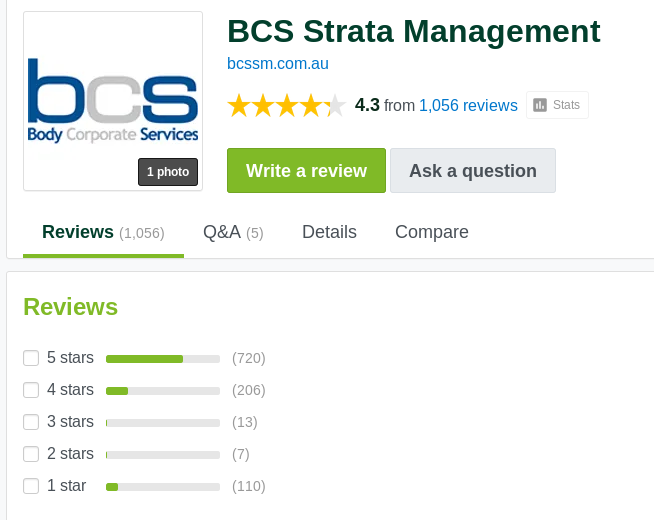Viewport: 654px width, 520px height.
Task: Click the gold star rating graphic
Action: click(287, 106)
